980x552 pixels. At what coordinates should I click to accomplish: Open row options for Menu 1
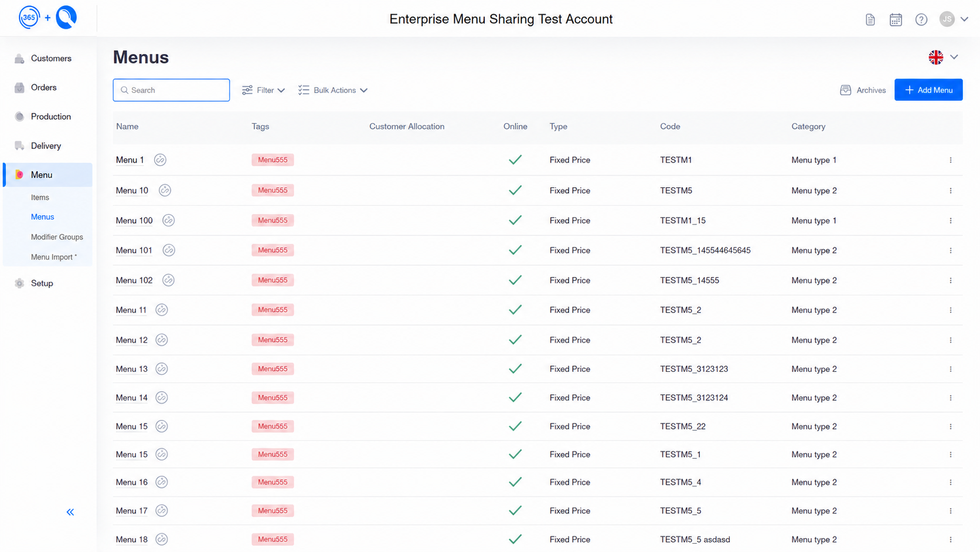click(951, 160)
